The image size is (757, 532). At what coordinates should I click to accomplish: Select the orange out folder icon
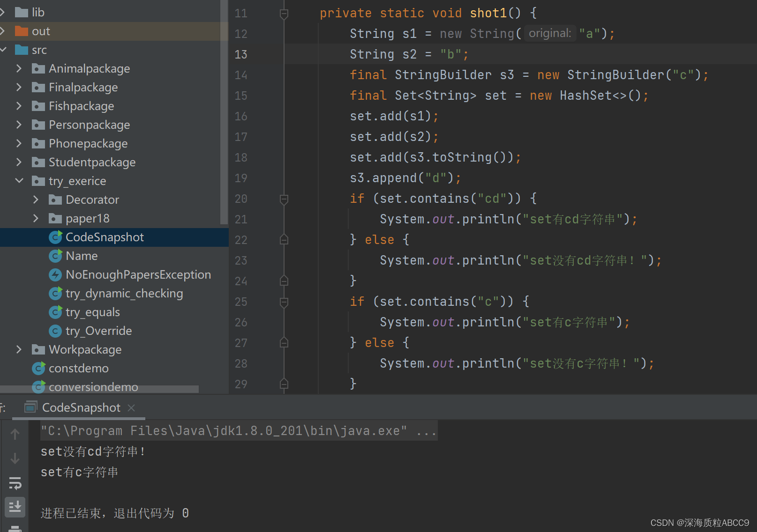point(22,31)
